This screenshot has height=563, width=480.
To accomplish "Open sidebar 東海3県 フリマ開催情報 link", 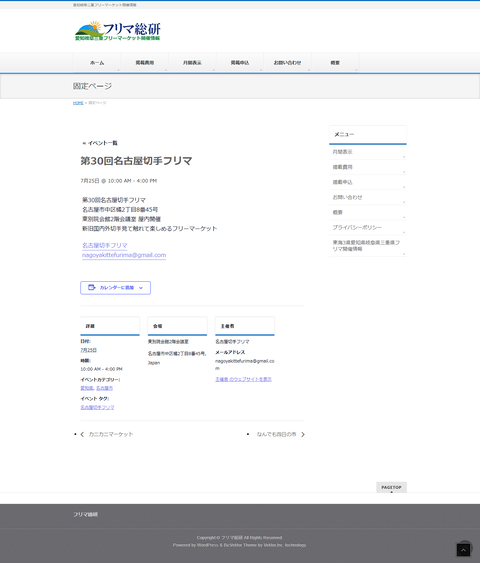I will coord(368,246).
